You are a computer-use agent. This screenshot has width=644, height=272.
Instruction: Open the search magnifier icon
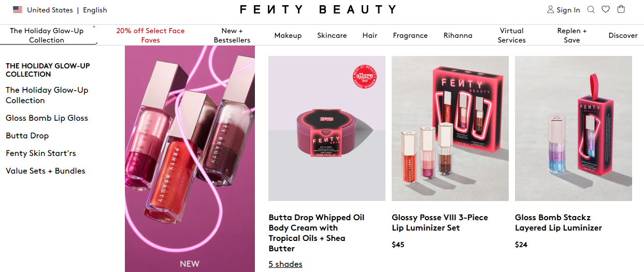click(x=591, y=9)
